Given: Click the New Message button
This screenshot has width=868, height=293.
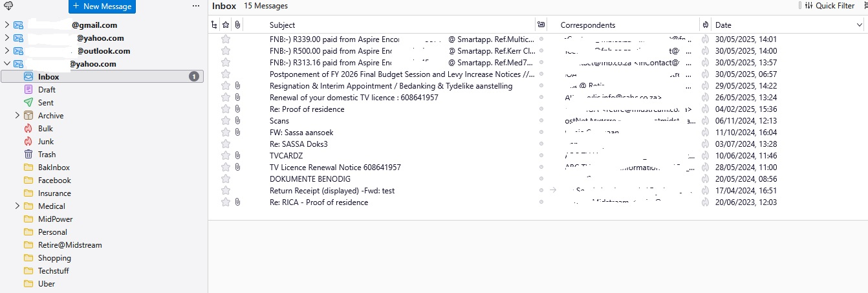Looking at the screenshot, I should 102,6.
